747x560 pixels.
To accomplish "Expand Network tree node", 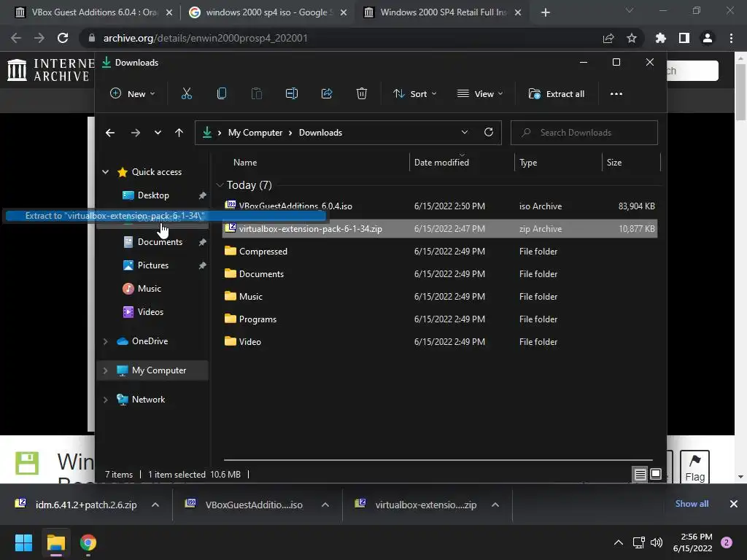I will (105, 400).
